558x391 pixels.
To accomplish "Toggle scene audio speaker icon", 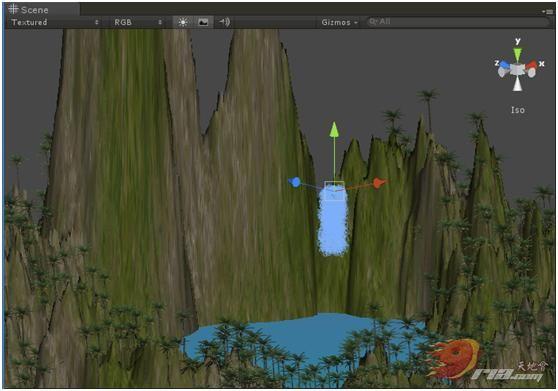I will (225, 22).
